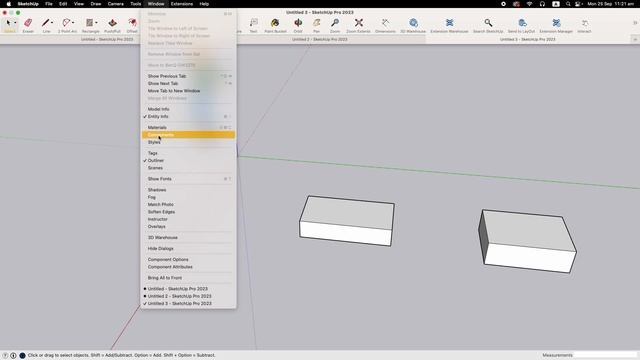Choose Soften Edges in Window menu
640x360 pixels.
pyautogui.click(x=188, y=212)
